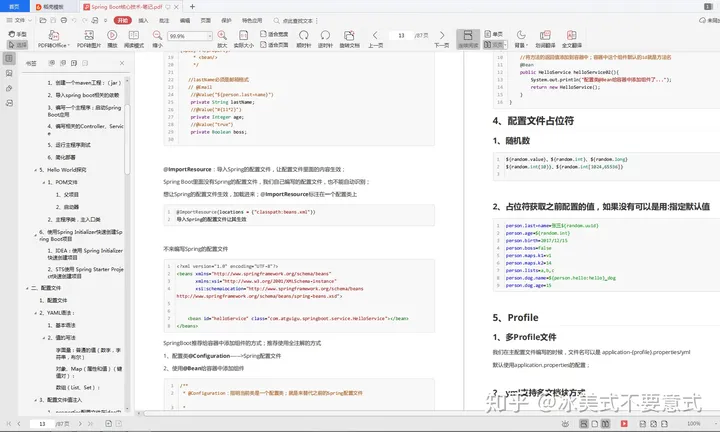The height and width of the screenshot is (432, 720).
Task: Click the 旋转文档 rotate document icon
Action: click(x=349, y=35)
